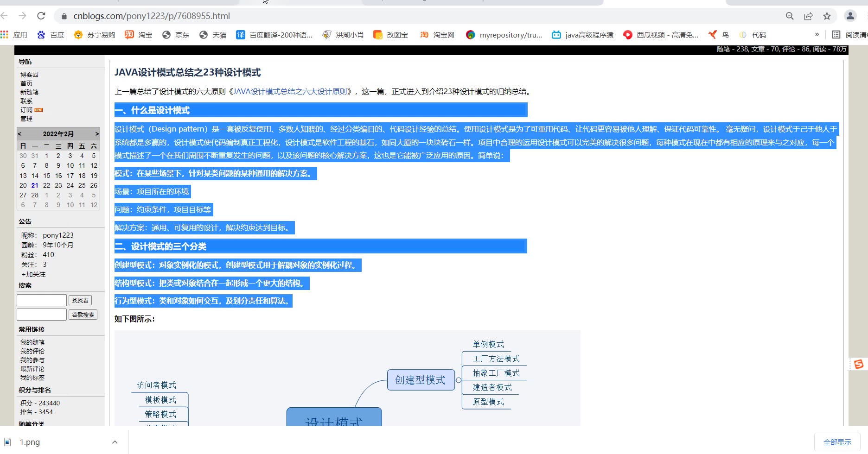The image size is (868, 454).
Task: Open the 管理 navigation link
Action: (x=26, y=119)
